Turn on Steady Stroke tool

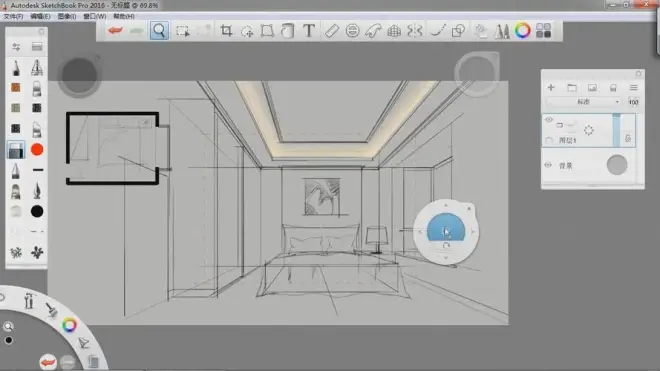437,31
